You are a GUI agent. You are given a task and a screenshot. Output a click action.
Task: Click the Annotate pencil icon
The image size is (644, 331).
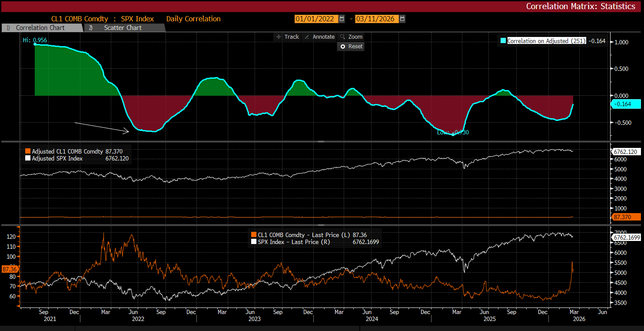[307, 37]
